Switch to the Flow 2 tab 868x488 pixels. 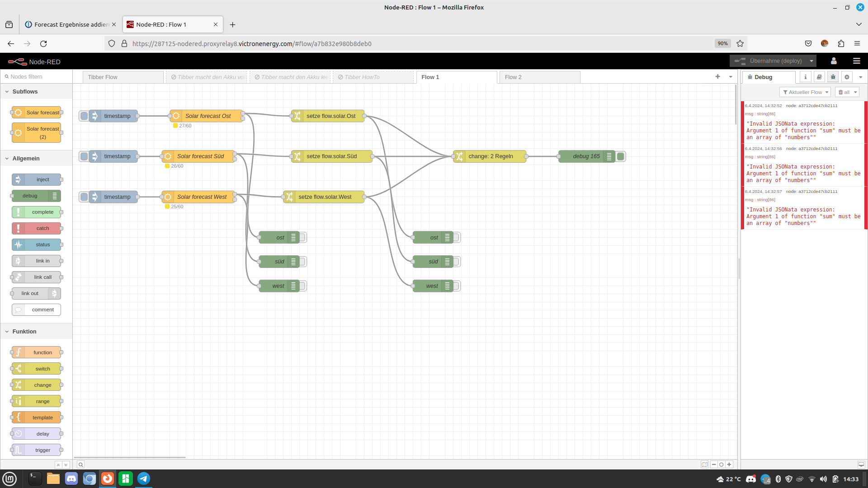(x=540, y=77)
